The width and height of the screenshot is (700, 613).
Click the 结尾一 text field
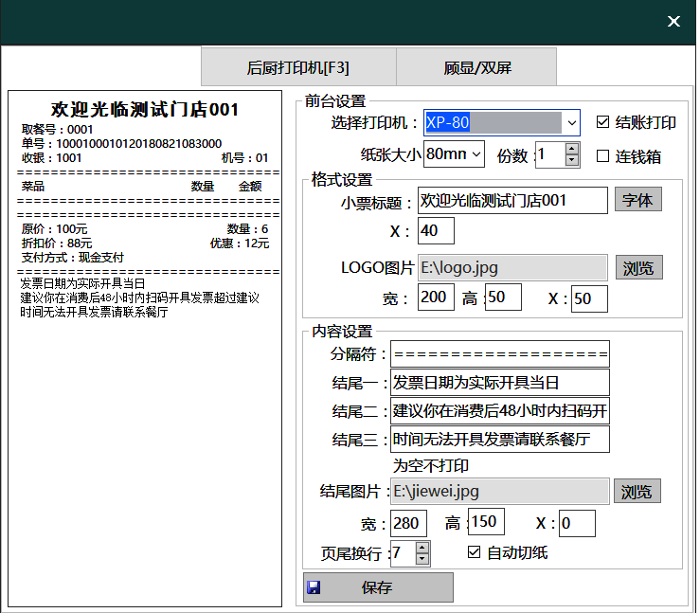click(x=500, y=383)
